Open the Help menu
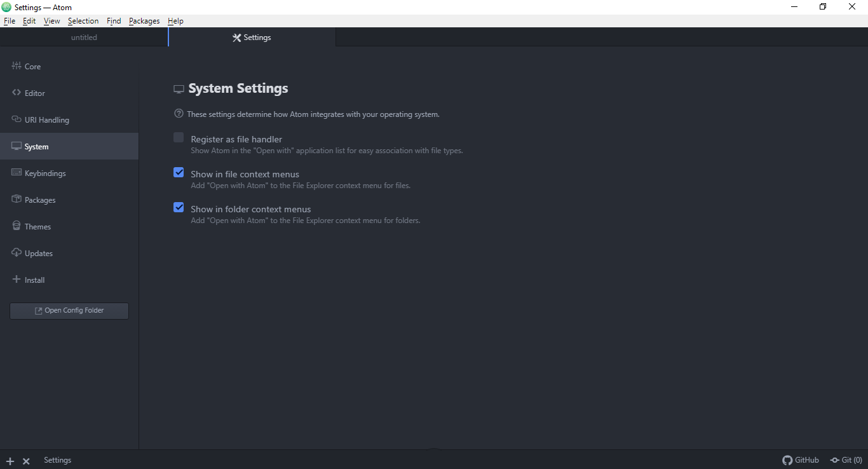Viewport: 868px width, 469px height. (175, 21)
